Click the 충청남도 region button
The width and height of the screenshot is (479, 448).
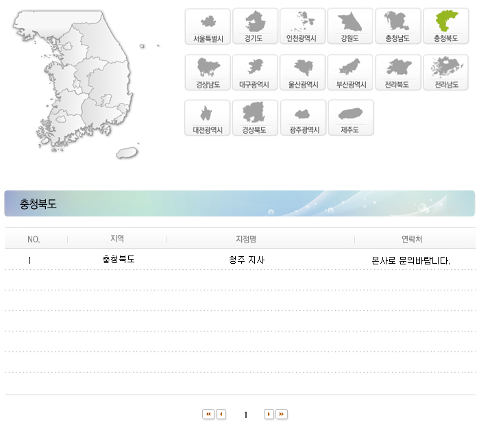398,26
